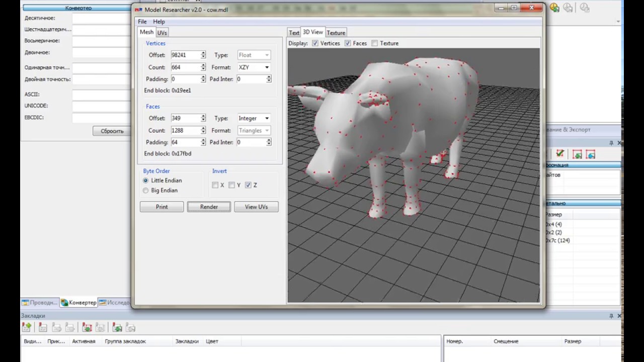Increase Faces Offset with up arrow
Image resolution: width=644 pixels, height=362 pixels.
click(203, 116)
